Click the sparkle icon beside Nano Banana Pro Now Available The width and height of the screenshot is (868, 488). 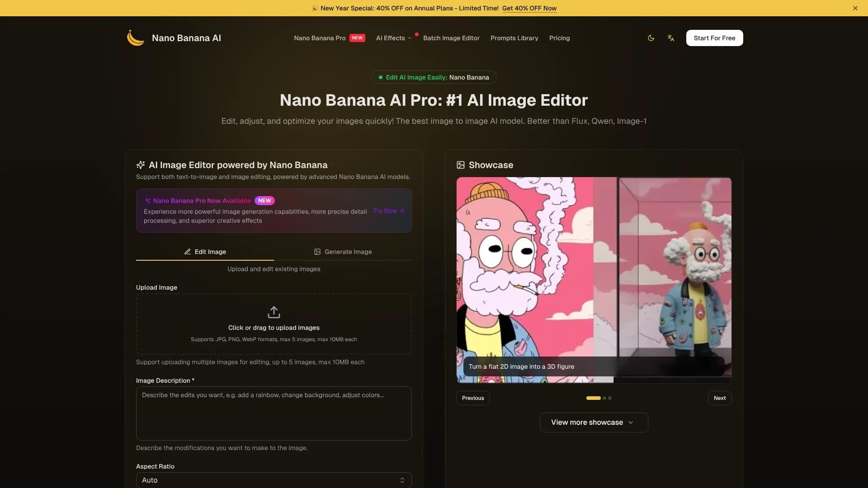coord(147,200)
